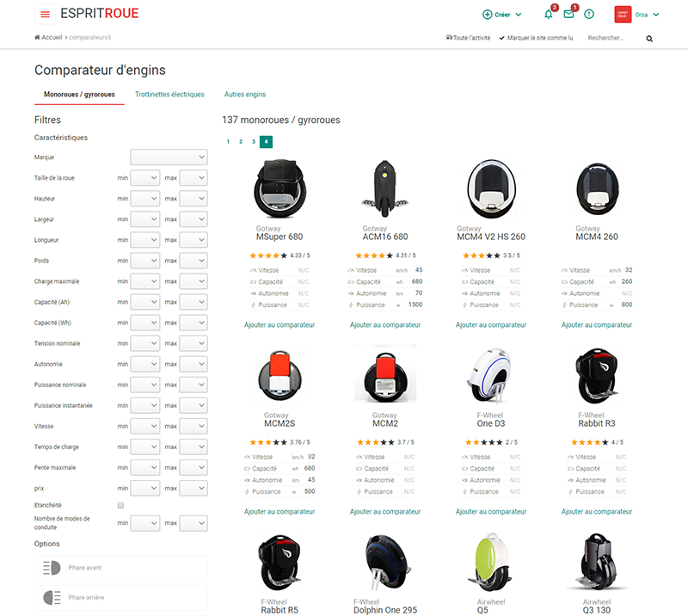Open Autonomie min dropdown
The image size is (688, 616).
click(145, 364)
